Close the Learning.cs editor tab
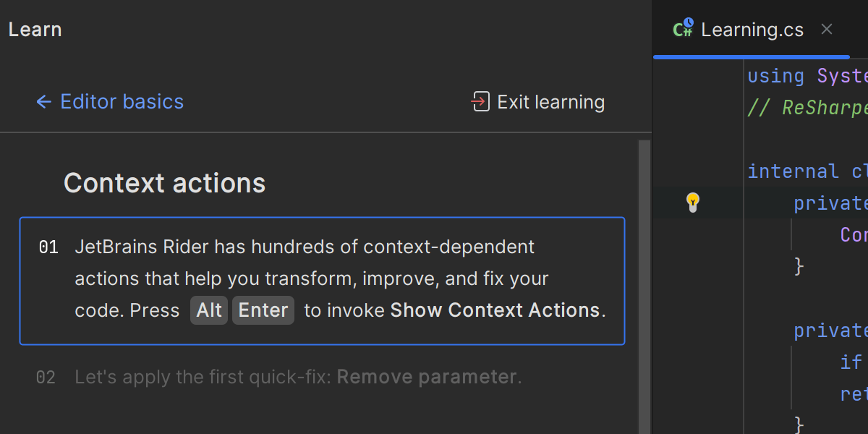Image resolution: width=868 pixels, height=434 pixels. pyautogui.click(x=827, y=29)
